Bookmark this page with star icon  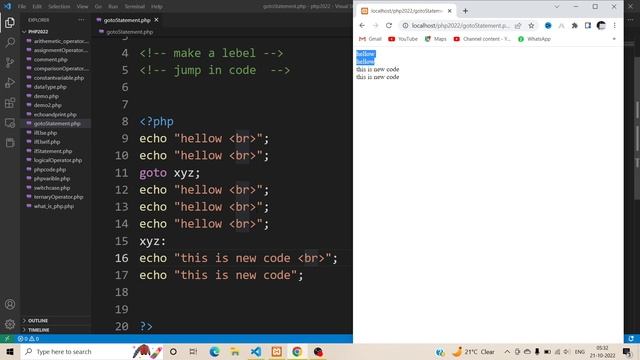pyautogui.click(x=531, y=25)
